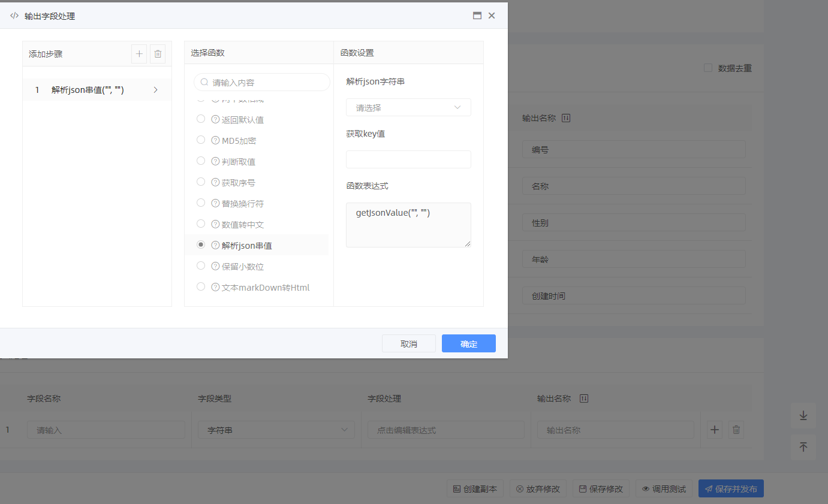Maximize the output field processing dialog

pyautogui.click(x=477, y=16)
